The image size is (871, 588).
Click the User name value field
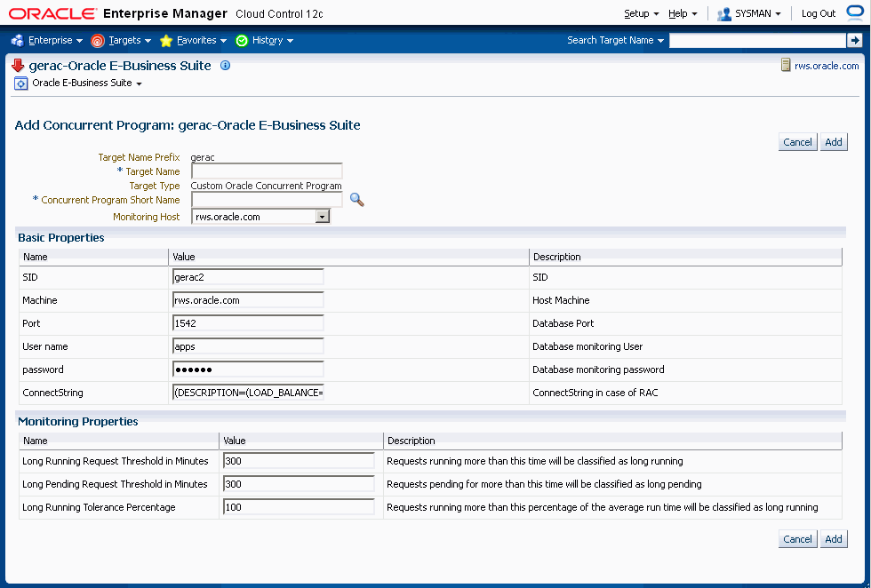(248, 346)
